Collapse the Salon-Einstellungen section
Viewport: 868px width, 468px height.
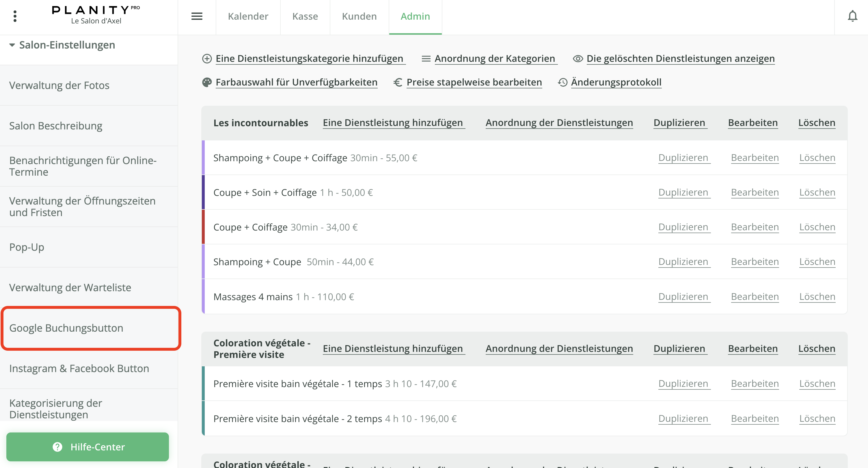tap(12, 44)
